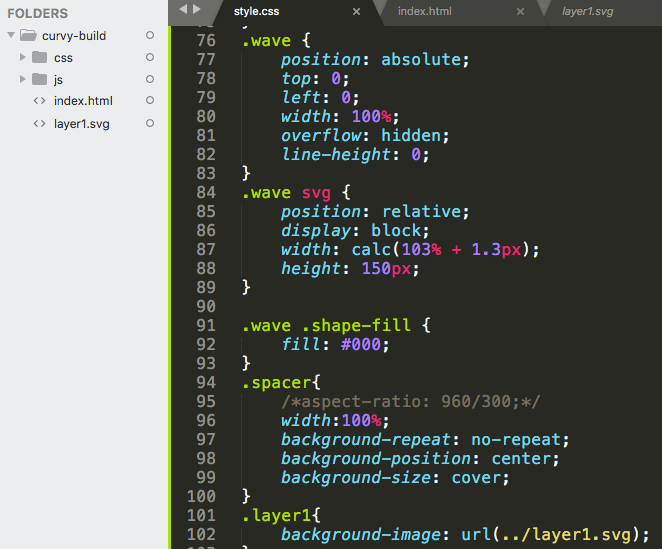
Task: Click line number 100 in the gutter
Action: [201, 497]
